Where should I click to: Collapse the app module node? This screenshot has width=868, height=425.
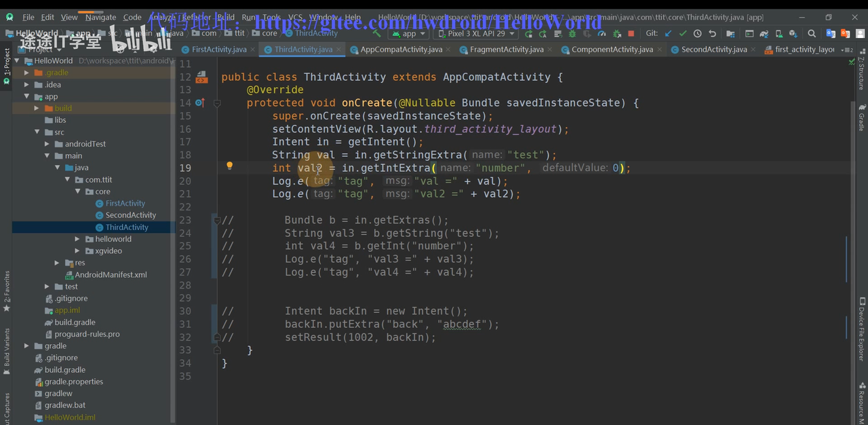(x=27, y=96)
